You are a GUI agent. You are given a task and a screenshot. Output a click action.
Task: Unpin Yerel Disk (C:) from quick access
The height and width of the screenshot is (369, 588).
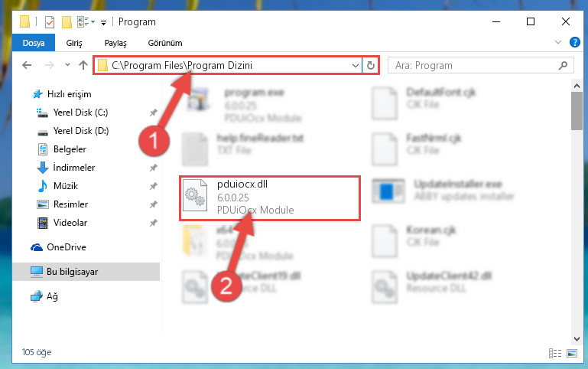154,113
